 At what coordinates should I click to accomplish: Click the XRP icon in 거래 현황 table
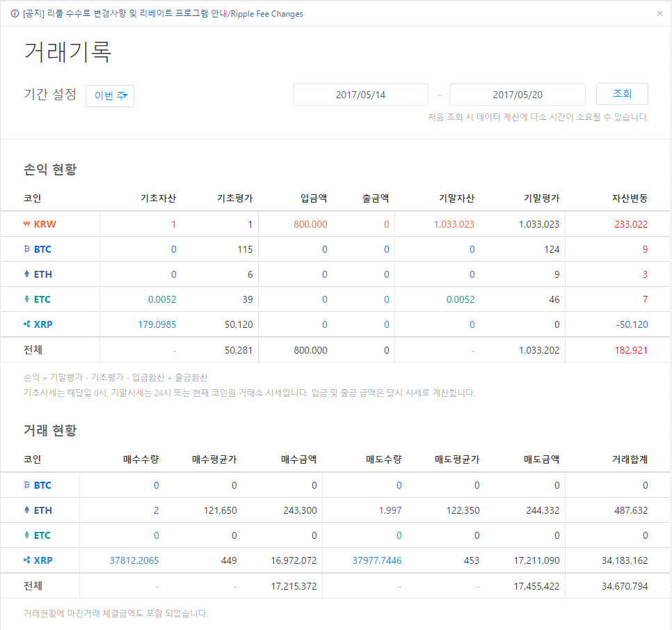point(26,560)
